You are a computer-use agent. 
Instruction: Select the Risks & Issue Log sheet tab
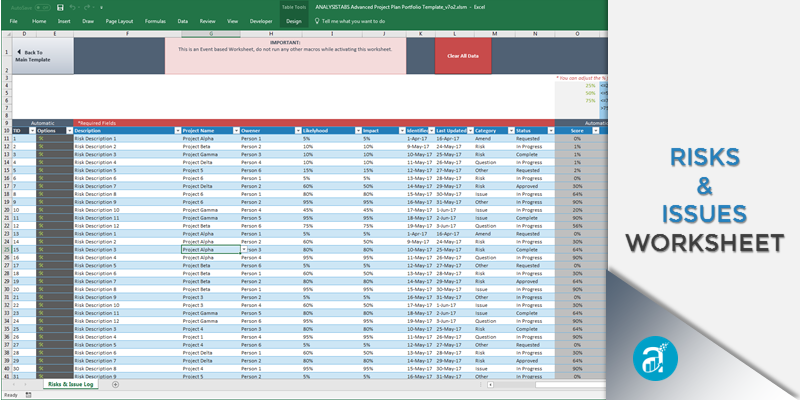click(73, 384)
